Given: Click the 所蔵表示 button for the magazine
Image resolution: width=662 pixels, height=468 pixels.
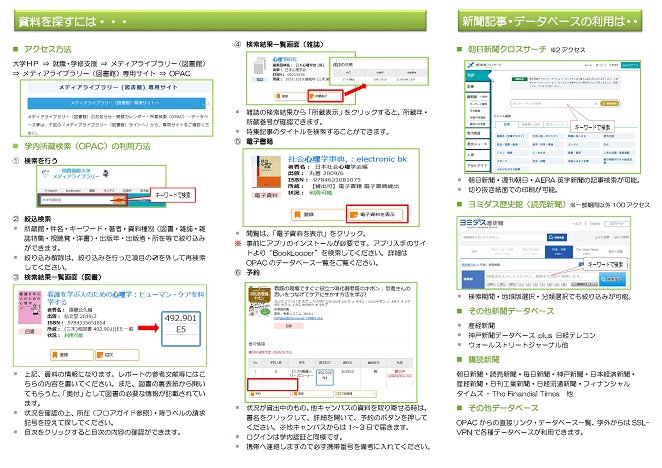Looking at the screenshot, I should [x=325, y=96].
